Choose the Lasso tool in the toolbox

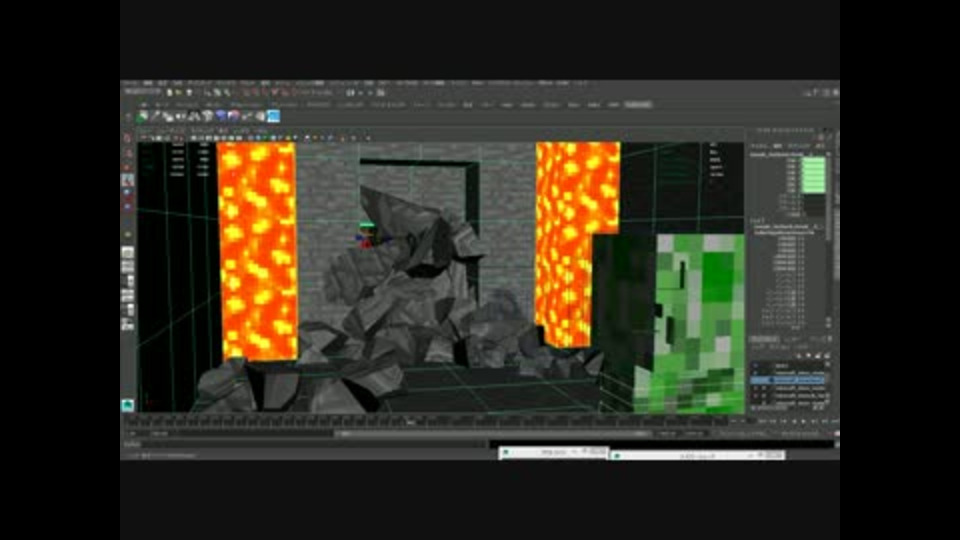coord(127,153)
